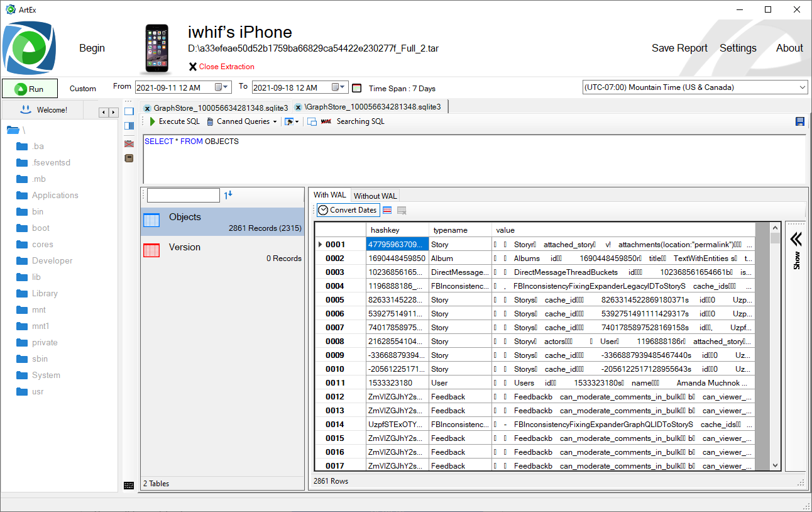Click the value column header
The width and height of the screenshot is (812, 512).
623,230
